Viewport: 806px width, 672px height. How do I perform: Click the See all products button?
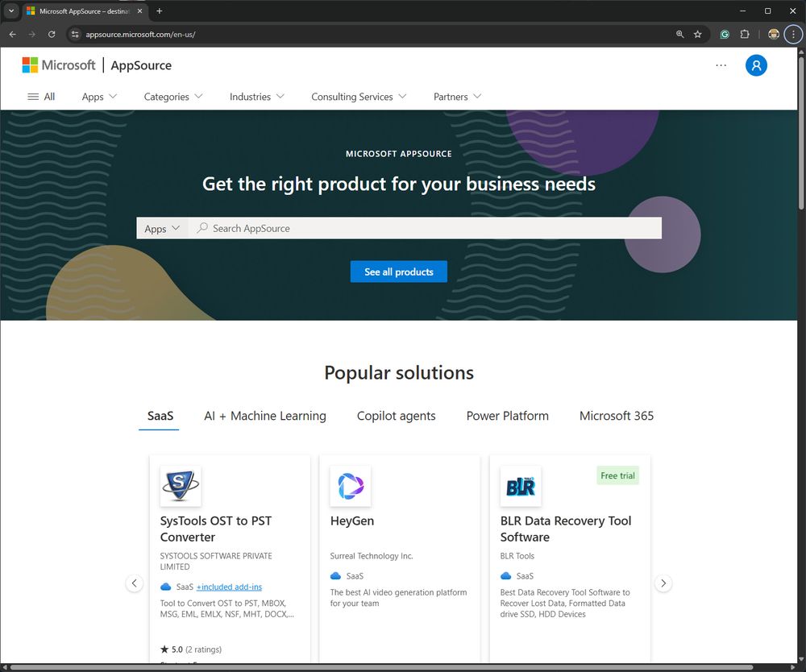pos(399,272)
